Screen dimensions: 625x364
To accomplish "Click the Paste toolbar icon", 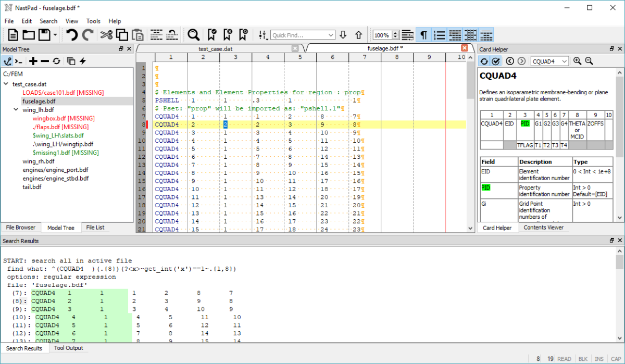I will point(137,34).
